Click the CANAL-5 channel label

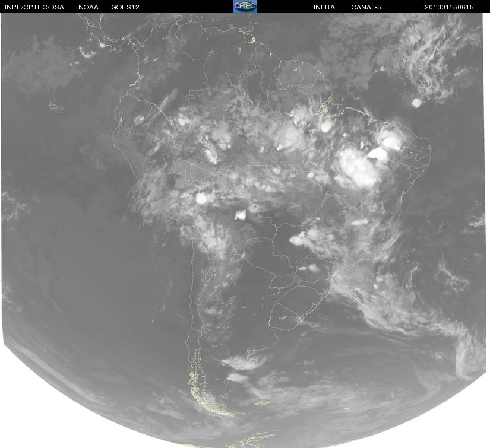pyautogui.click(x=366, y=7)
